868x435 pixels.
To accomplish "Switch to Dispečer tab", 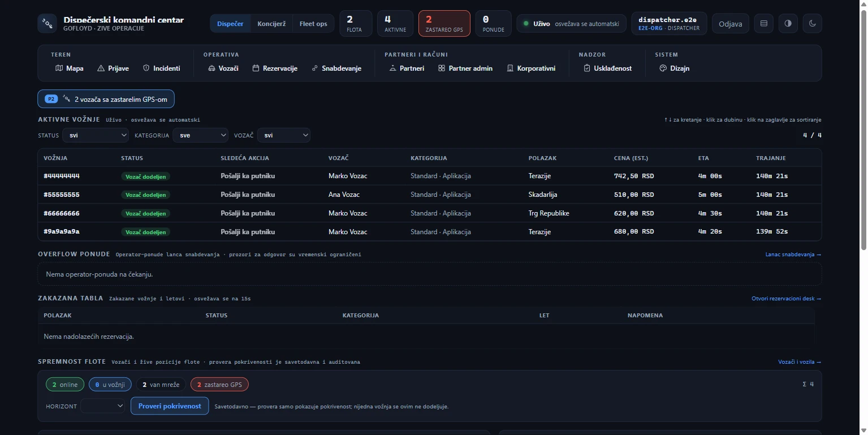I will coord(230,24).
